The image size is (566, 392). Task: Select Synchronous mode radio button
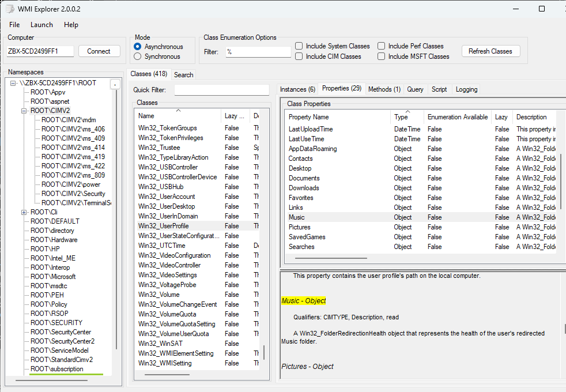[x=138, y=56]
